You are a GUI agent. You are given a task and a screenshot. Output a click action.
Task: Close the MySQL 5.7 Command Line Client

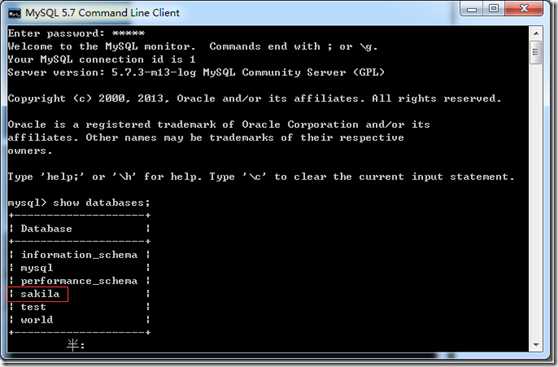(524, 9)
